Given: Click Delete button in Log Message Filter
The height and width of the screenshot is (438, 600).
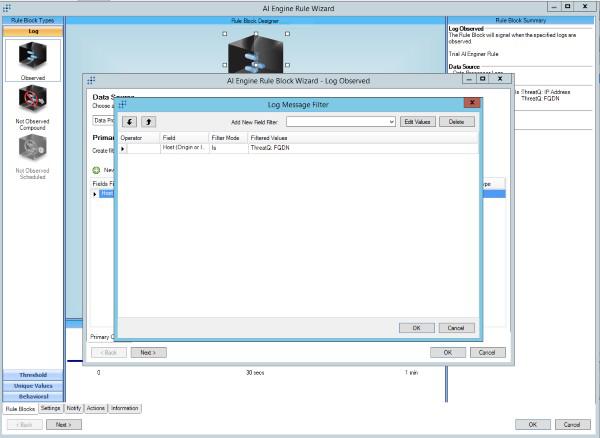Looking at the screenshot, I should pos(457,122).
